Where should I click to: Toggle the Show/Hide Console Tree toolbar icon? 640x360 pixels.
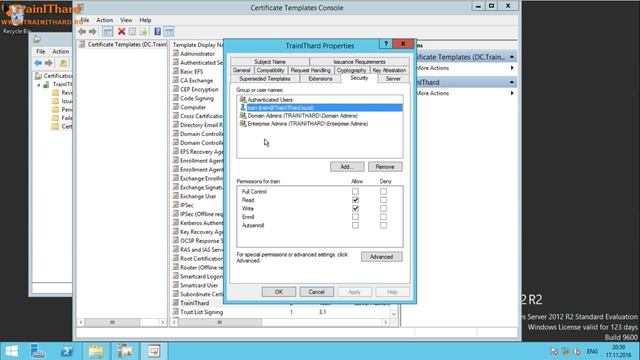click(108, 31)
